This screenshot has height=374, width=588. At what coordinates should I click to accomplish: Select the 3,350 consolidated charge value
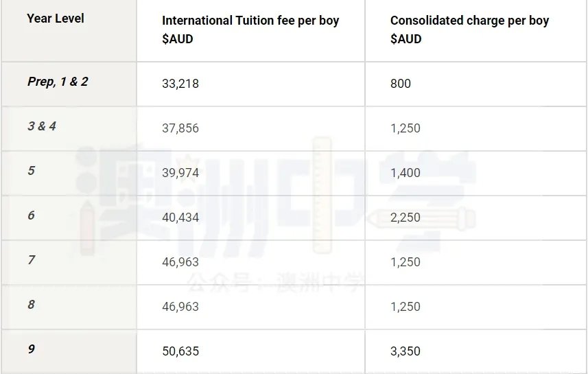[x=405, y=351]
